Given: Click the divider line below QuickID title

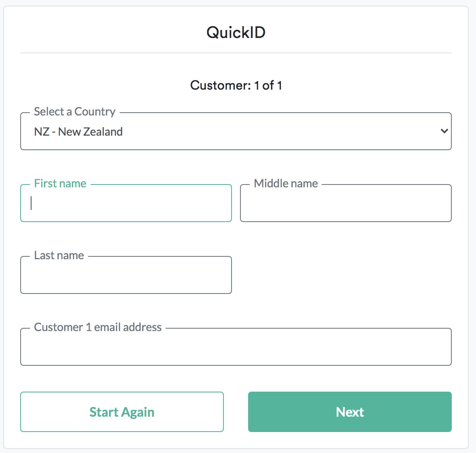Looking at the screenshot, I should [236, 53].
